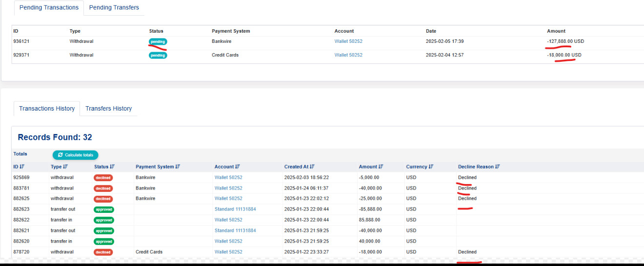Viewport: 644px width, 266px height.
Task: Sort by Decline Reason column icon
Action: 498,167
